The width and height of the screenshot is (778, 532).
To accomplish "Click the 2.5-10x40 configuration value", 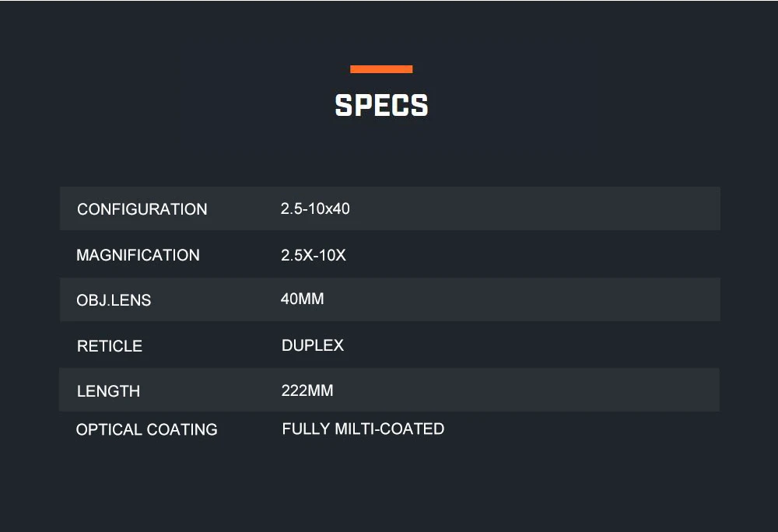I will click(x=315, y=208).
